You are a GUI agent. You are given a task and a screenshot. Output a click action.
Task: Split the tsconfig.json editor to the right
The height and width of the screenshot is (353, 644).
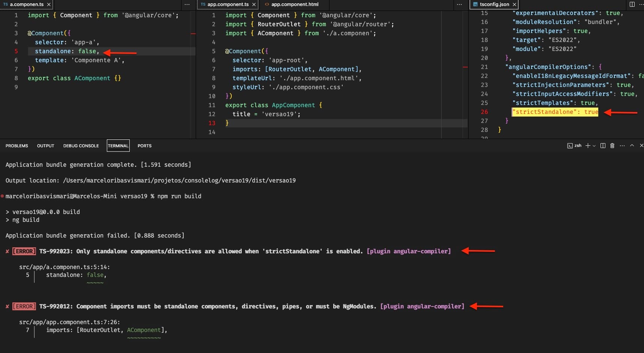(632, 4)
